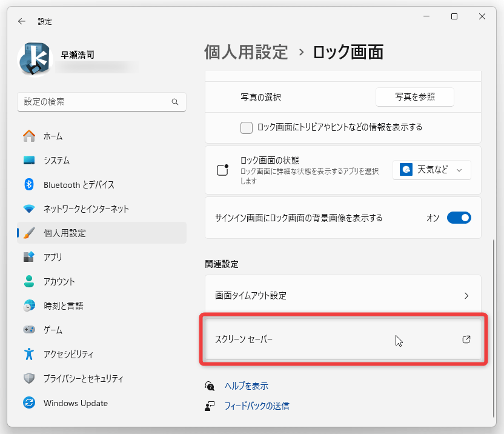Click the privacy shield icon
This screenshot has width=504, height=434.
pyautogui.click(x=29, y=378)
